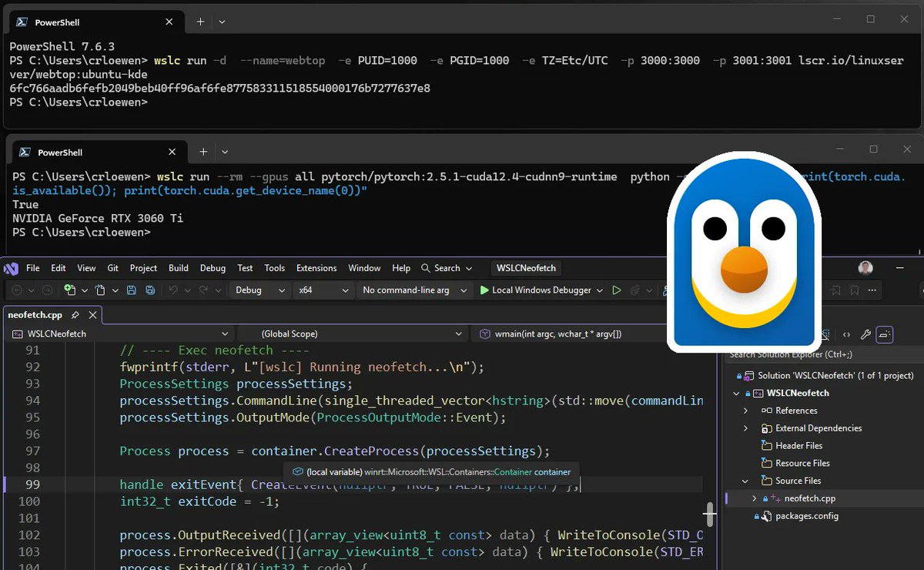
Task: Open the Debug menu
Action: click(x=213, y=268)
